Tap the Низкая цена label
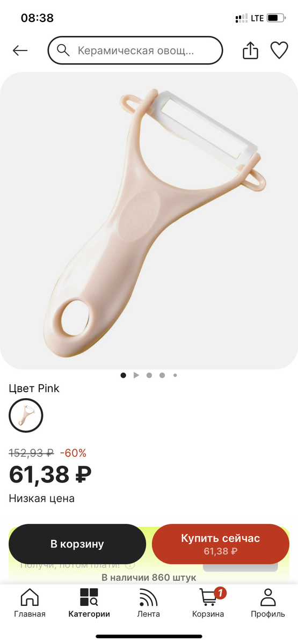 pos(42,499)
